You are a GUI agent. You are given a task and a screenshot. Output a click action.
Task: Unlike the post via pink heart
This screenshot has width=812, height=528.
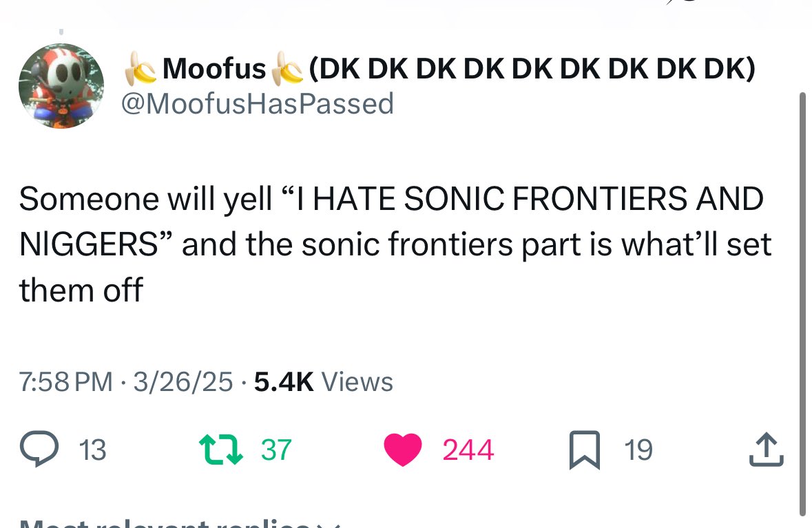pos(403,450)
